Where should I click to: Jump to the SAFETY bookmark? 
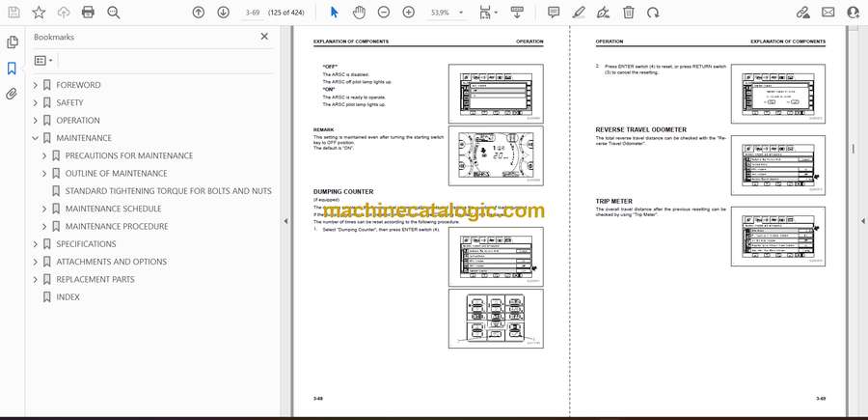pyautogui.click(x=69, y=102)
